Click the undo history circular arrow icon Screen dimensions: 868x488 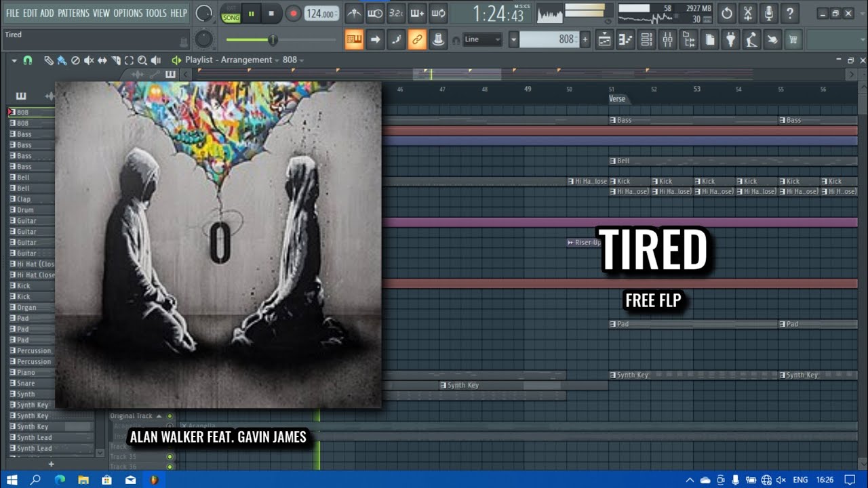click(x=727, y=13)
